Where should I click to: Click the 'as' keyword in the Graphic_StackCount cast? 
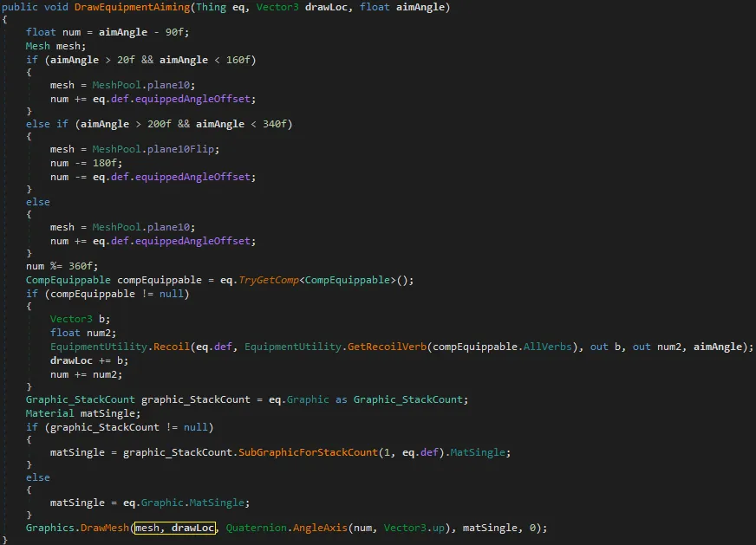[x=342, y=399]
